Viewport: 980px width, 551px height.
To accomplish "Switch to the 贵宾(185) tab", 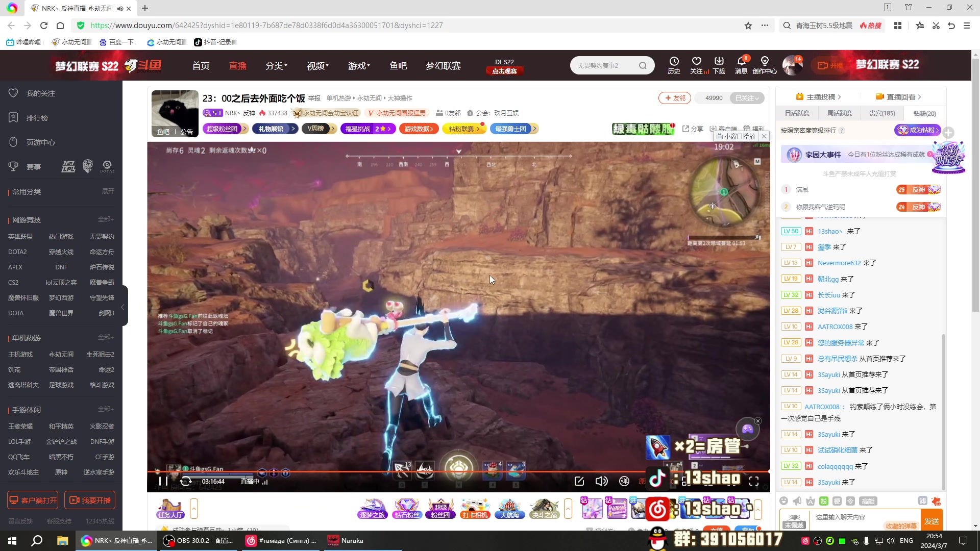I will [882, 113].
